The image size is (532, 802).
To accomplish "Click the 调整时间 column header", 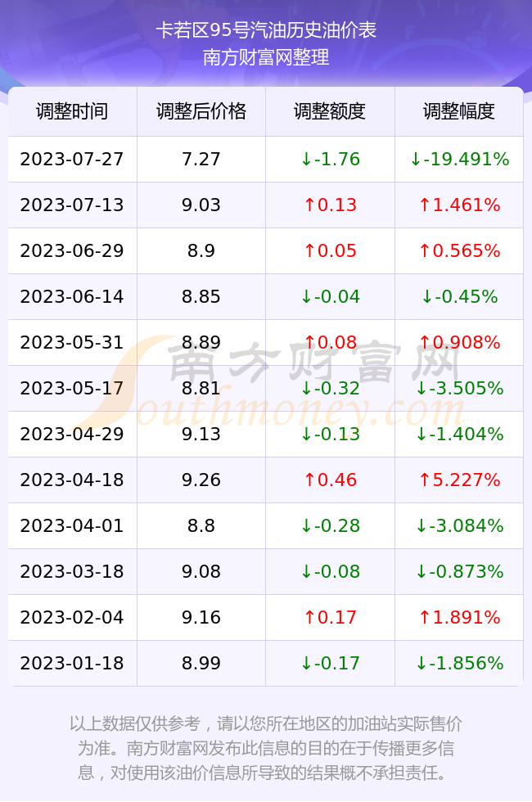I will (x=72, y=111).
